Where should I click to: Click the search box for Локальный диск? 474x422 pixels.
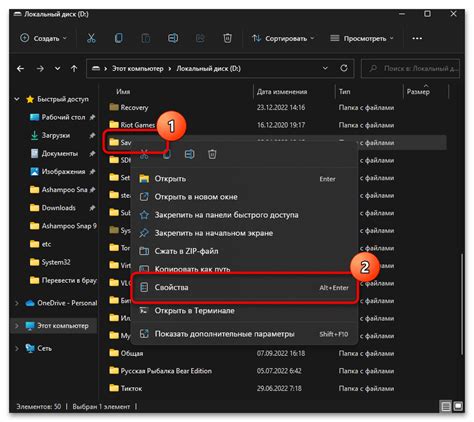[x=410, y=68]
